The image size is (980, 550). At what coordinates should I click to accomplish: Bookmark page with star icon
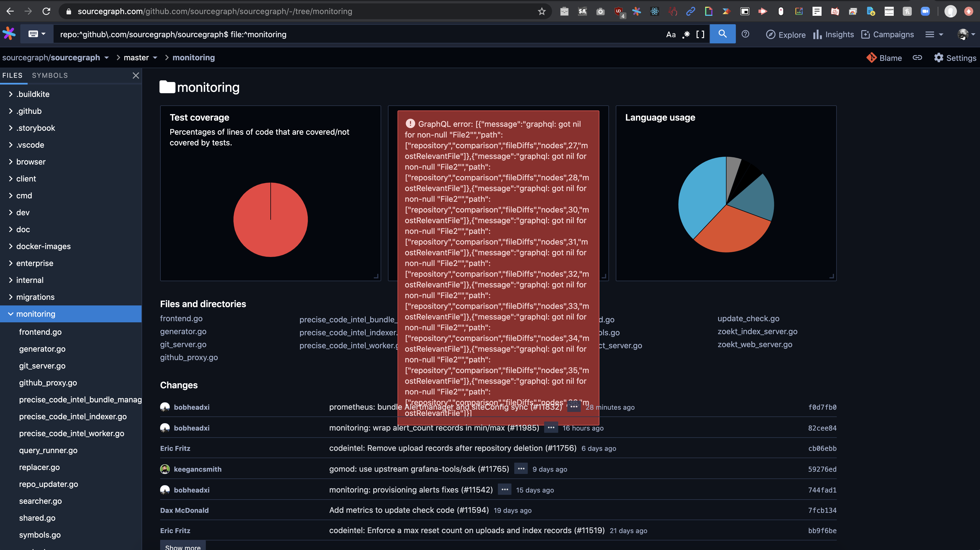click(542, 11)
